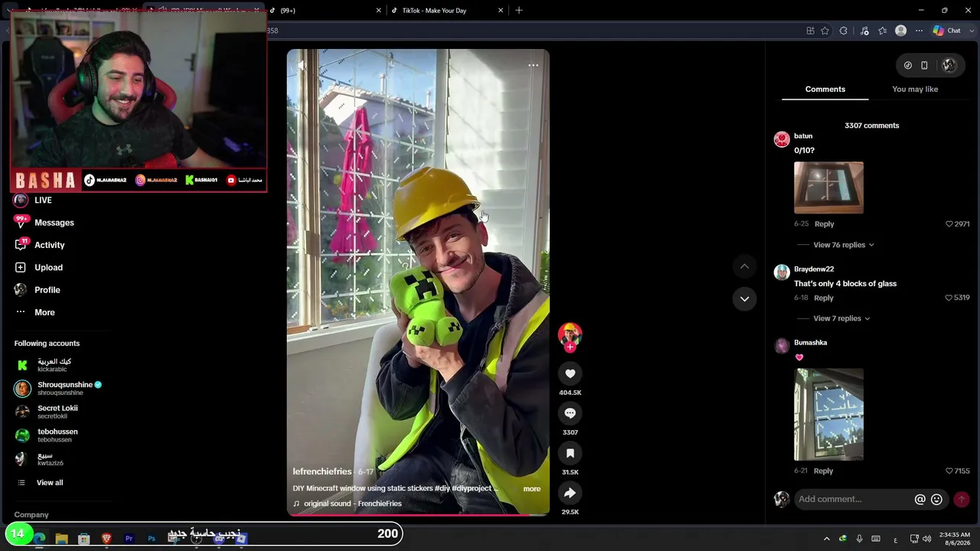This screenshot has height=551, width=980.
Task: Expand the video caption with 'more'
Action: pyautogui.click(x=531, y=489)
